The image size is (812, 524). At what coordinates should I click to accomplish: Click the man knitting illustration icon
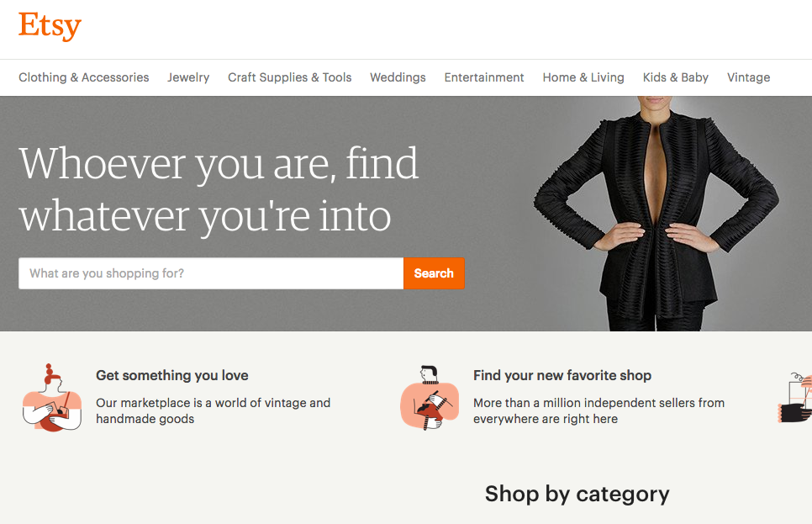[430, 398]
